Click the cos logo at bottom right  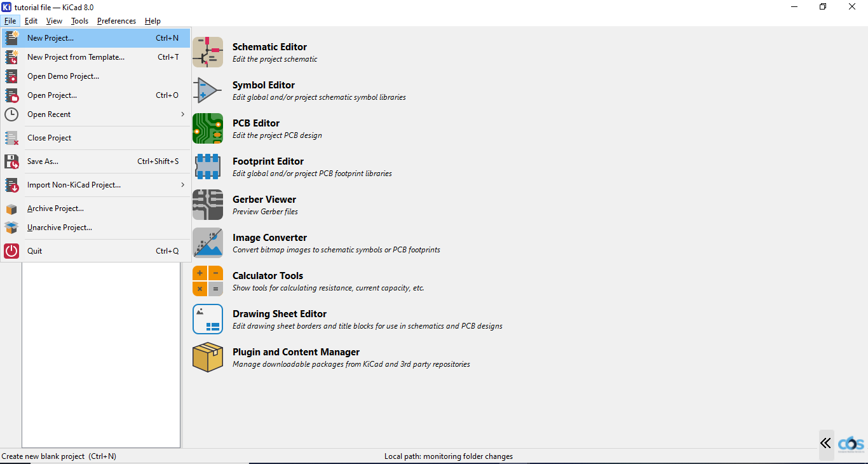click(851, 444)
